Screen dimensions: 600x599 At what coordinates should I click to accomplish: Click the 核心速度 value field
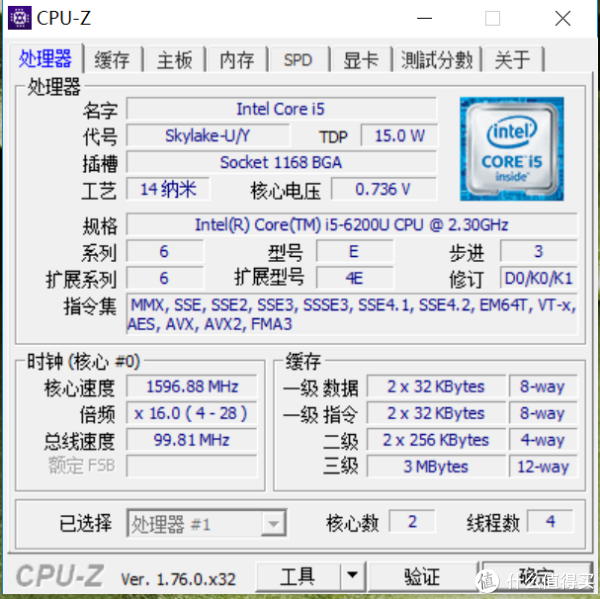click(x=192, y=386)
